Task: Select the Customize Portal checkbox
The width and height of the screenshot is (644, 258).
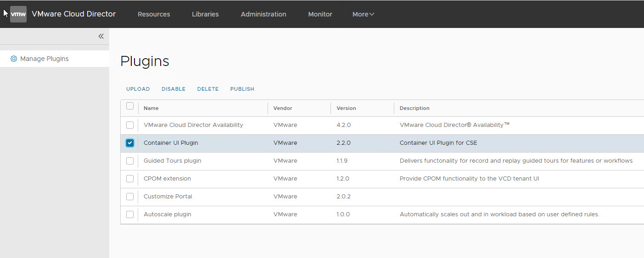Action: [x=130, y=197]
